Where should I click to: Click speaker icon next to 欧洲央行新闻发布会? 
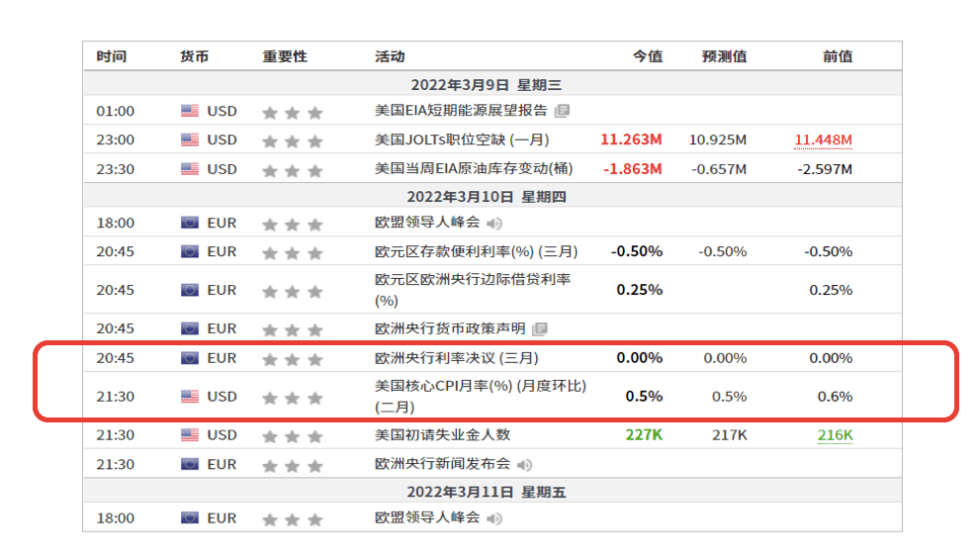524,464
